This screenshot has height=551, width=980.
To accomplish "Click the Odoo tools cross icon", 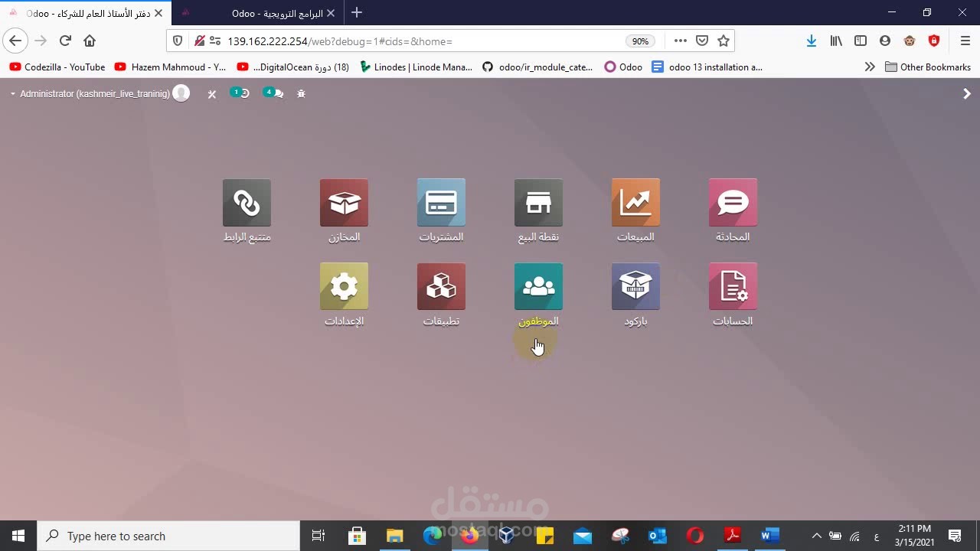I will pos(212,93).
